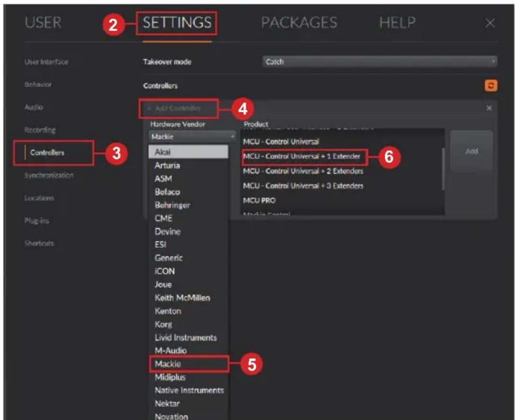The image size is (515, 420).
Task: Choose Akai from the vendor list
Action: 188,152
